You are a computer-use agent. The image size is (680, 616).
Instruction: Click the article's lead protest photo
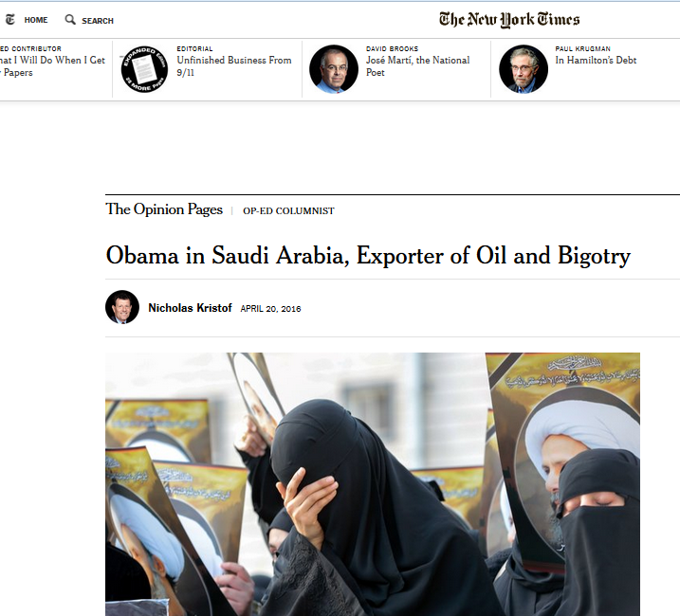[x=373, y=484]
